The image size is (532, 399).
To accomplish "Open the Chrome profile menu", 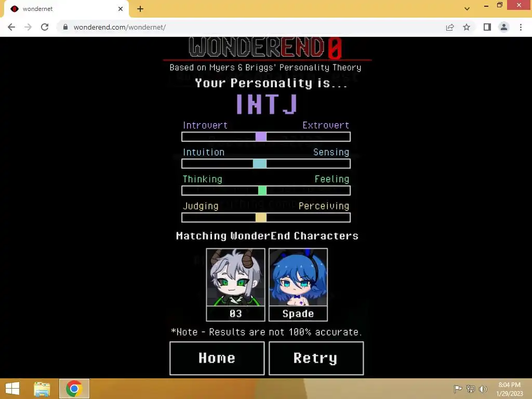I will pos(504,27).
